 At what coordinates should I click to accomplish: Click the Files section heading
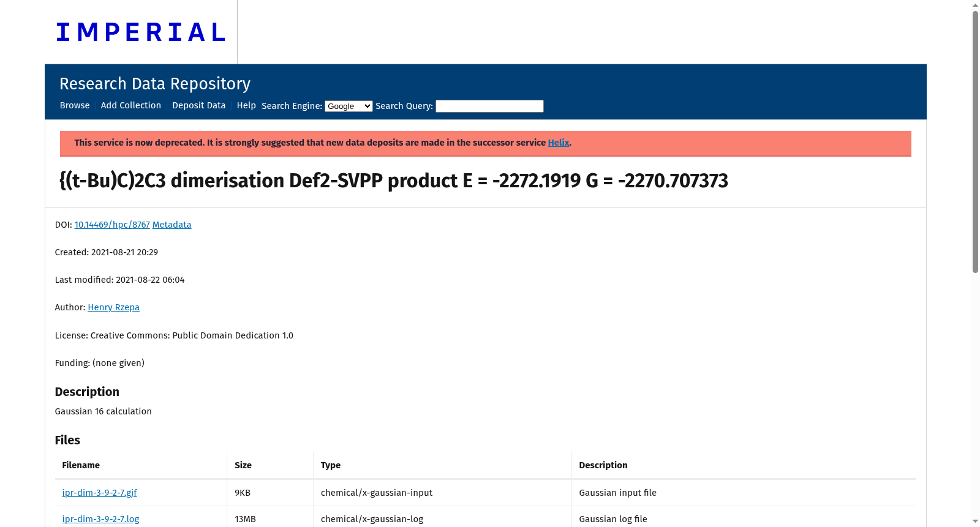point(67,440)
